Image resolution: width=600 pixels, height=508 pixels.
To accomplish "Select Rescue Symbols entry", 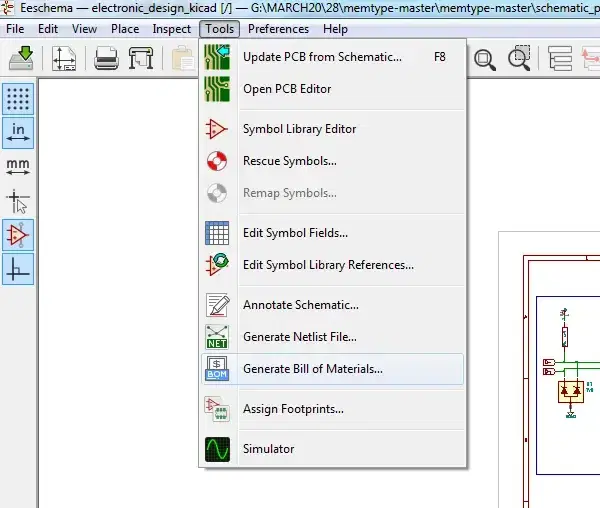I will pos(332,161).
